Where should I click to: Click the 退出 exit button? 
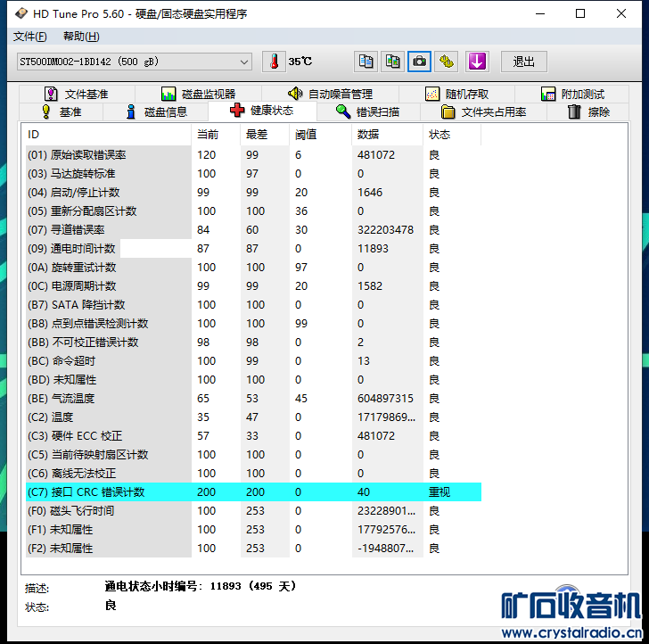tap(523, 62)
